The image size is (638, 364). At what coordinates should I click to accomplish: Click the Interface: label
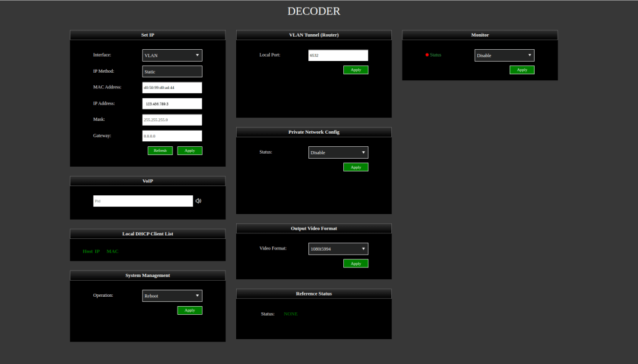click(x=102, y=55)
